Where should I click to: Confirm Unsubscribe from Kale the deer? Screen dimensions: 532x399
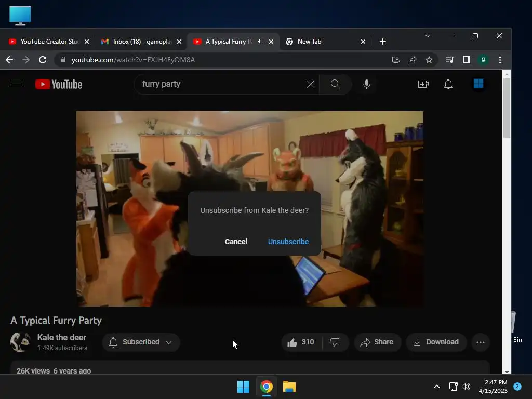[288, 242]
